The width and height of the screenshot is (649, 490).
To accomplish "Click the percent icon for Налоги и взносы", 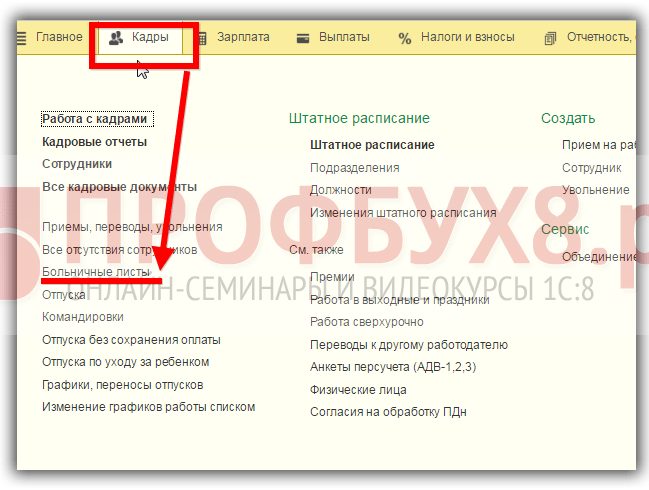I will 404,38.
